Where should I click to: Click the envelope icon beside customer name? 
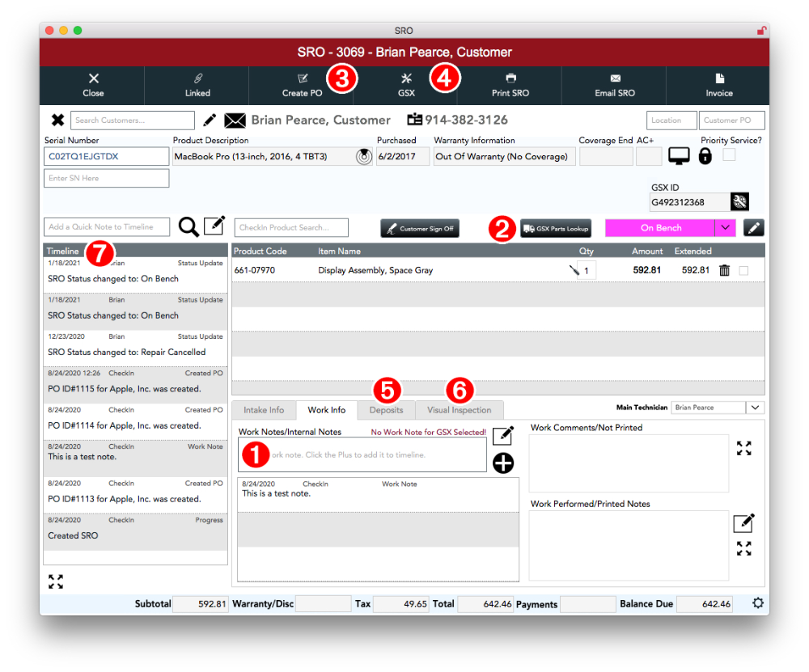[235, 120]
